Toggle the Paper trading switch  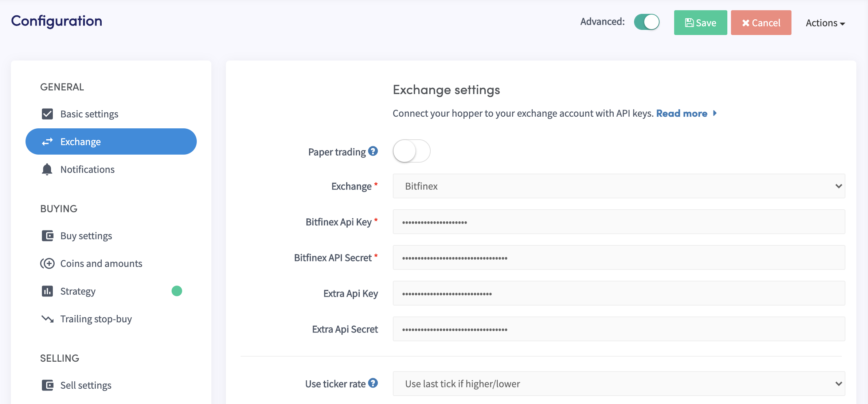411,151
